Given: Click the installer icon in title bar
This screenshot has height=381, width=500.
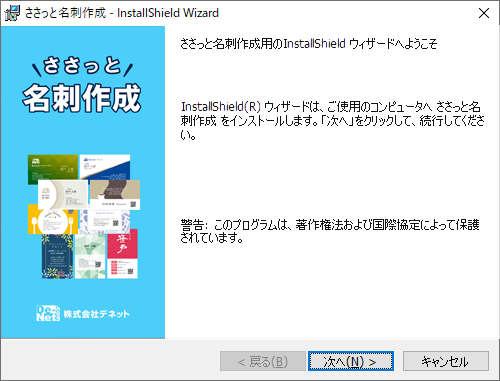Looking at the screenshot, I should point(12,13).
